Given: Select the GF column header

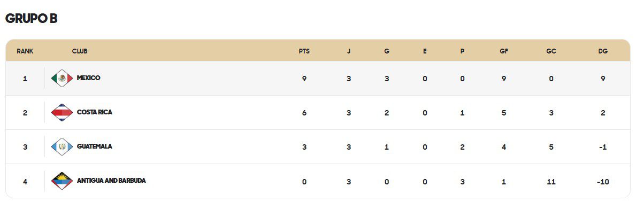Looking at the screenshot, I should pyautogui.click(x=504, y=51).
